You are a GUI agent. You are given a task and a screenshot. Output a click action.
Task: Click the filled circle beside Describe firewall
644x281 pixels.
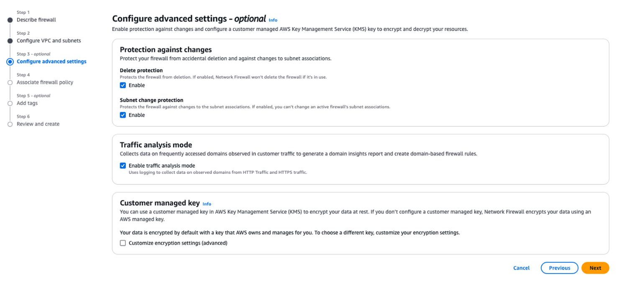tap(9, 19)
